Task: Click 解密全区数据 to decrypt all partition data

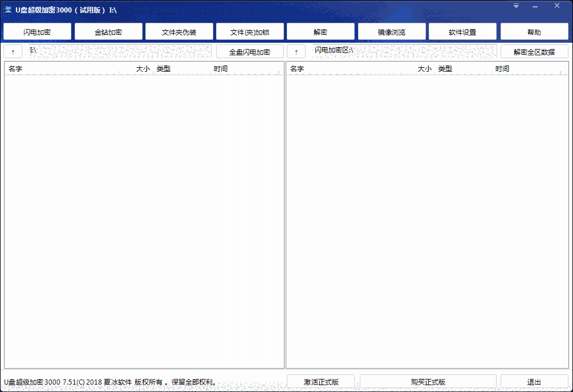Action: (534, 51)
